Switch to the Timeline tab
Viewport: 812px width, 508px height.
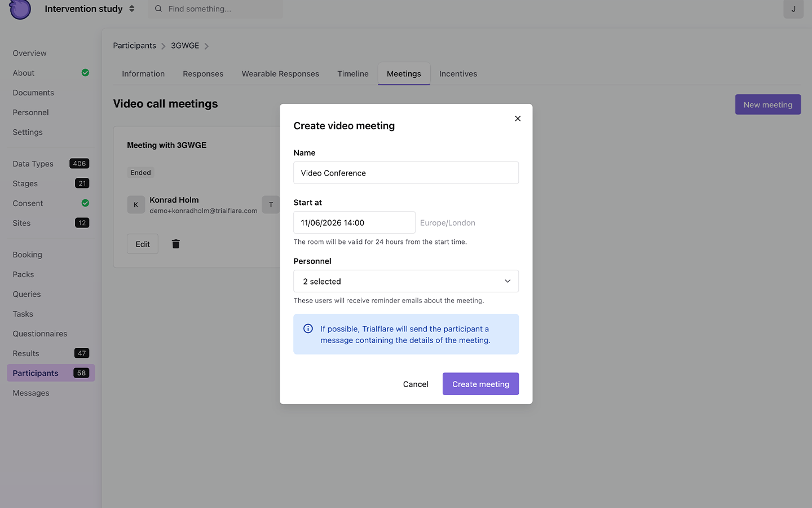pos(353,74)
